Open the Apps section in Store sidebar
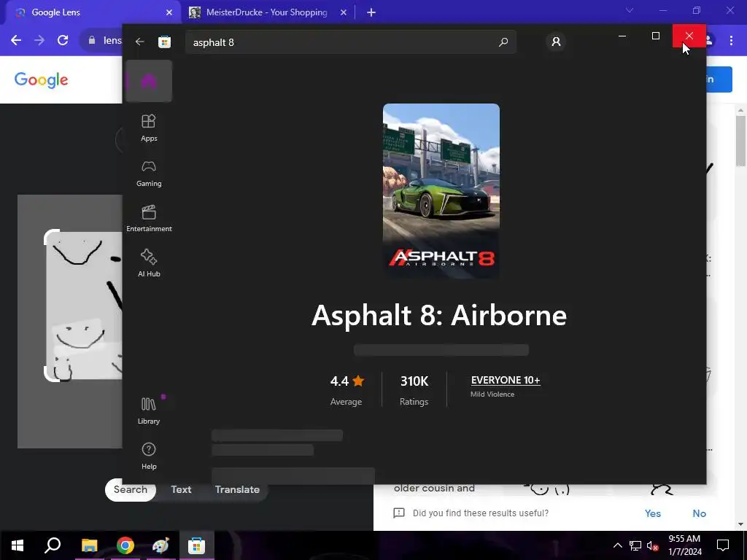 (x=149, y=128)
